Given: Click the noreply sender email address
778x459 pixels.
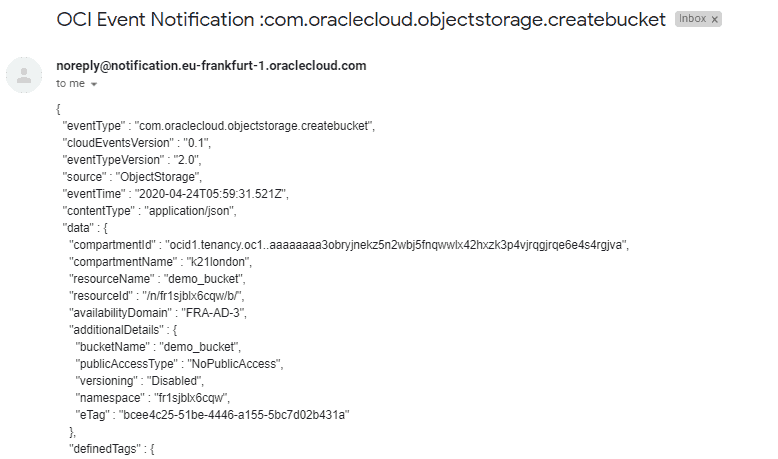Looking at the screenshot, I should click(x=211, y=66).
